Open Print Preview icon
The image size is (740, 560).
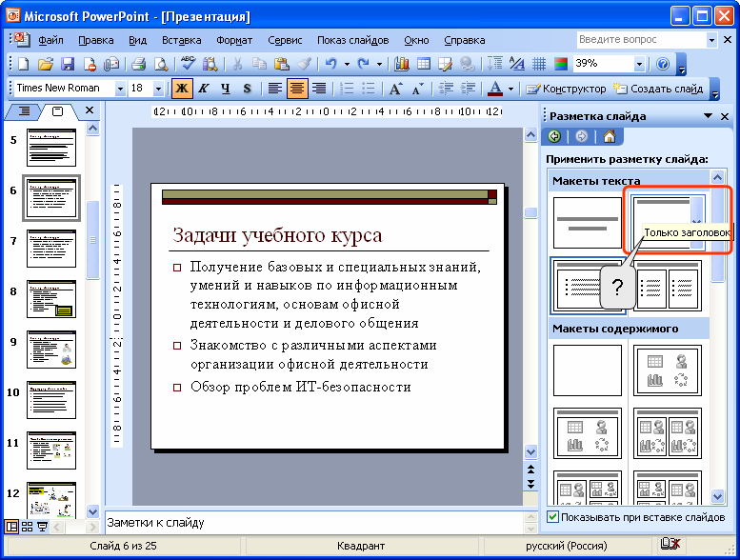click(161, 64)
